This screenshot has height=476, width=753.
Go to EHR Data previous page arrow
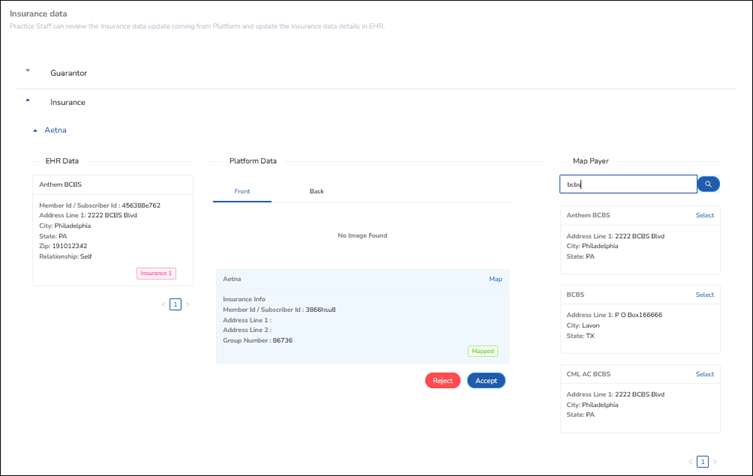click(163, 305)
